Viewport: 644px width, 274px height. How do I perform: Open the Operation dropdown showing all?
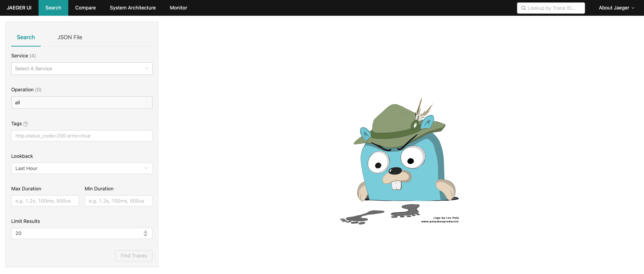pos(82,102)
